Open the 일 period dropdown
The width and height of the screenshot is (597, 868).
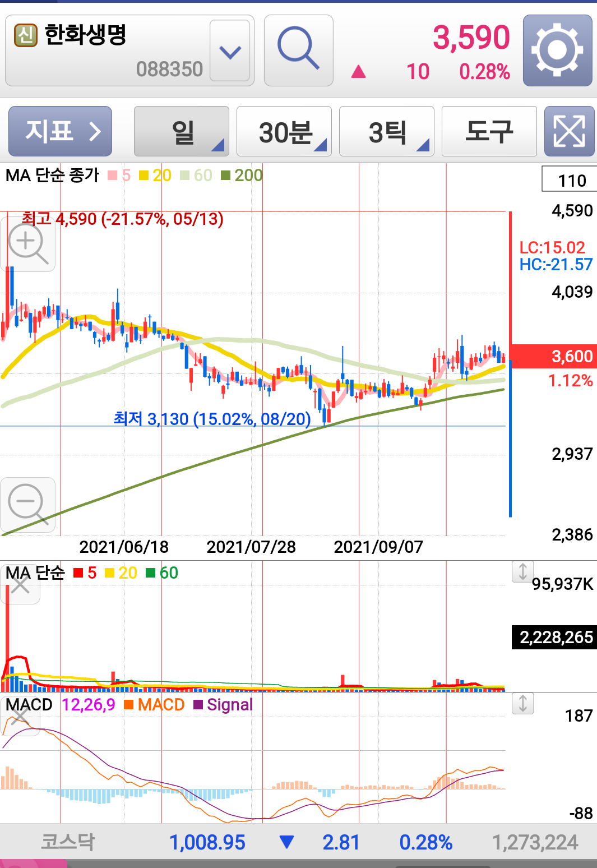click(x=182, y=131)
